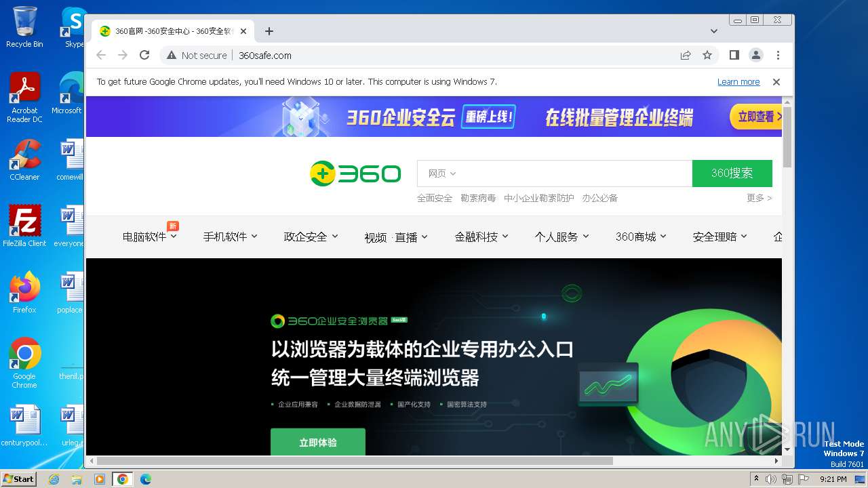868x488 pixels.
Task: Click the Action Center flag icon
Action: click(804, 479)
